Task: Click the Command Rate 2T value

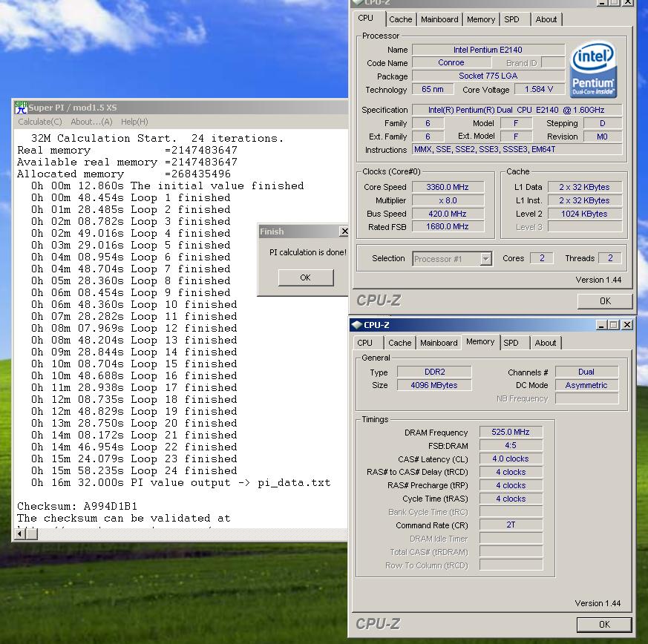Action: click(x=511, y=525)
